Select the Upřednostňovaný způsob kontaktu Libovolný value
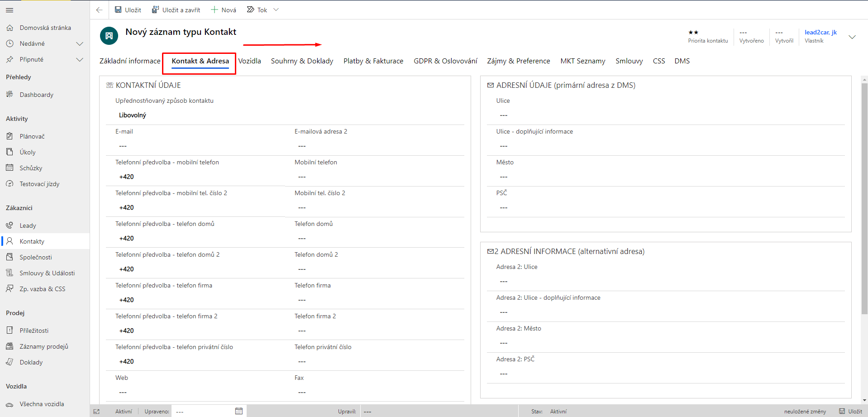Image resolution: width=868 pixels, height=417 pixels. click(133, 115)
